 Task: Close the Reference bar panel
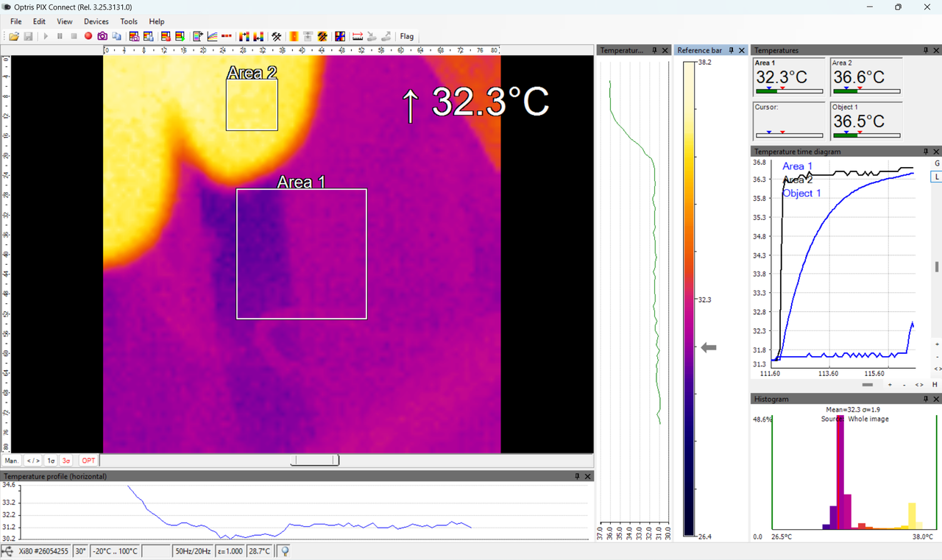[x=742, y=50]
